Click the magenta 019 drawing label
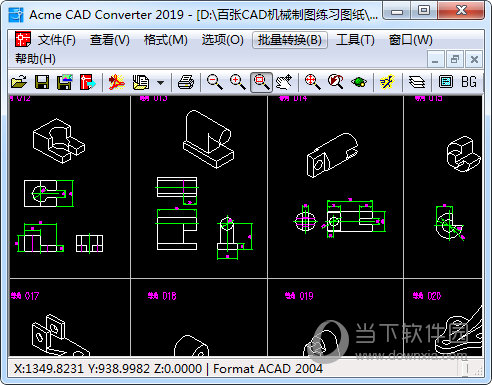Image resolution: width=492 pixels, height=385 pixels. 299,296
